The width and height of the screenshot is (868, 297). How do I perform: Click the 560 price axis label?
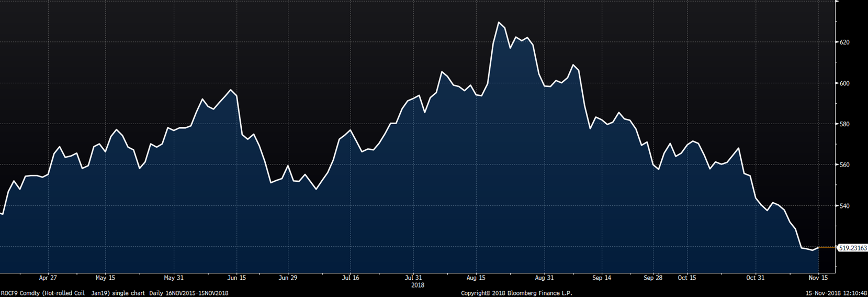click(844, 165)
